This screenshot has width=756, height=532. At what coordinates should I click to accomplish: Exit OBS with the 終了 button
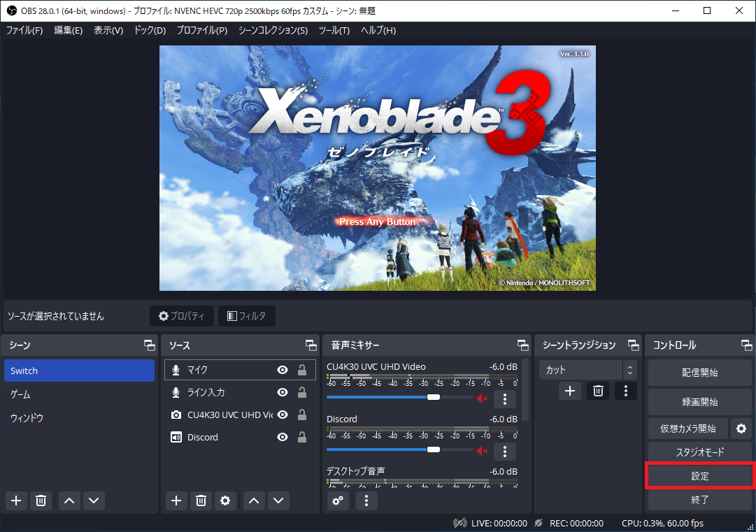[699, 500]
